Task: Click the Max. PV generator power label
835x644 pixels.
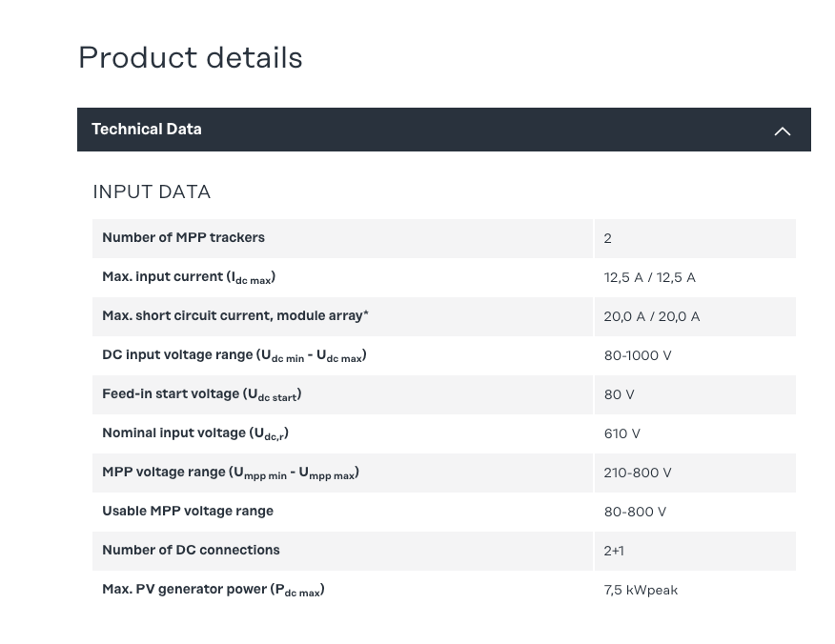Action: [x=213, y=590]
